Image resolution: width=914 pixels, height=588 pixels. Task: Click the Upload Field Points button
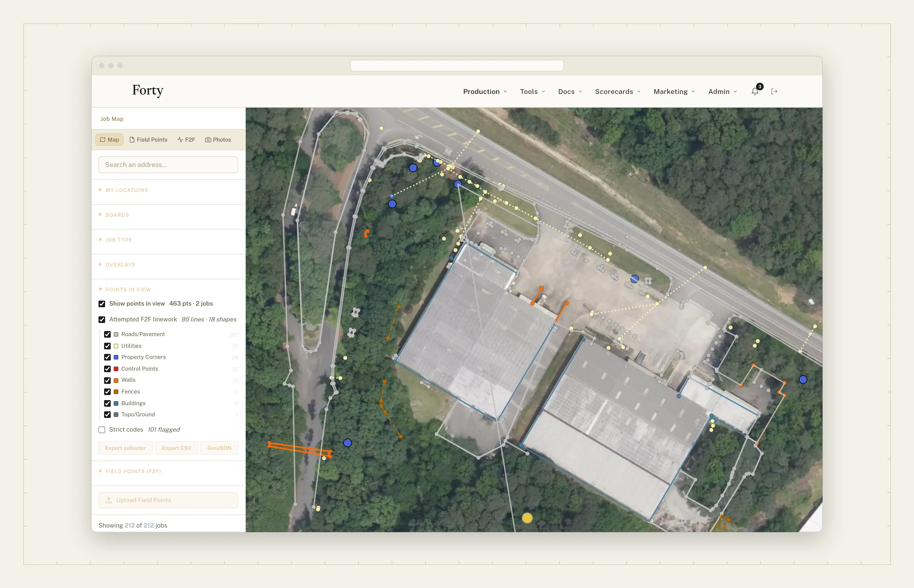(x=168, y=500)
